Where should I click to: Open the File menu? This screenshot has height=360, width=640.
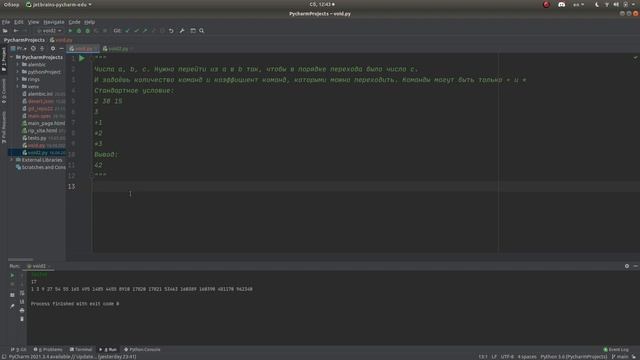tap(6, 22)
